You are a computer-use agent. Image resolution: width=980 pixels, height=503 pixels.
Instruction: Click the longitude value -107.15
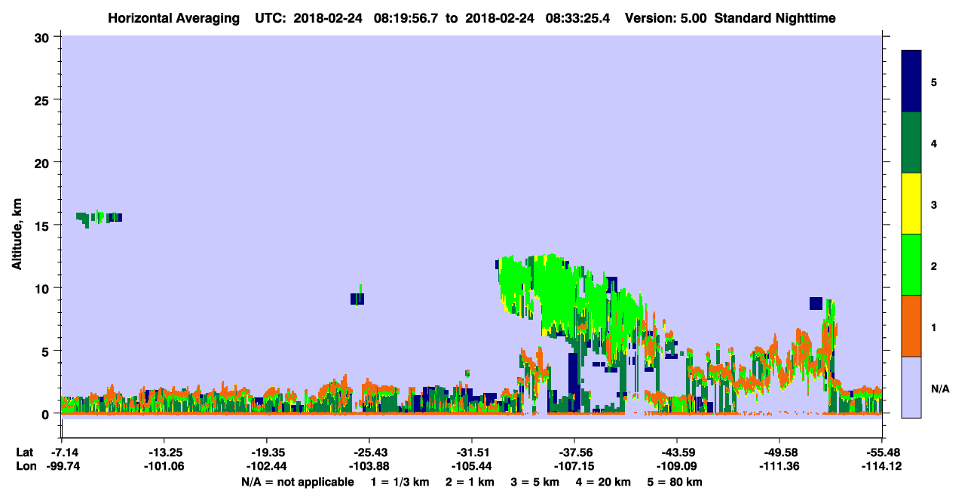pyautogui.click(x=574, y=466)
